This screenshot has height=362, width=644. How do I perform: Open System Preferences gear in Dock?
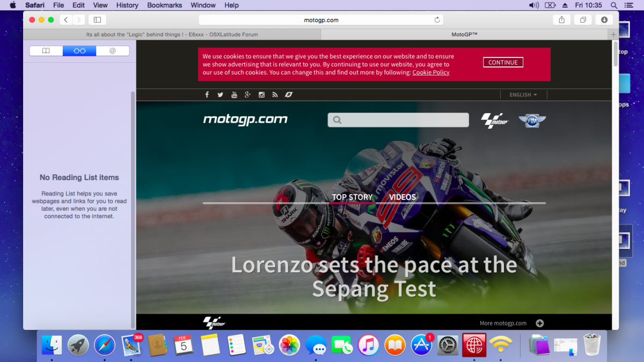448,345
